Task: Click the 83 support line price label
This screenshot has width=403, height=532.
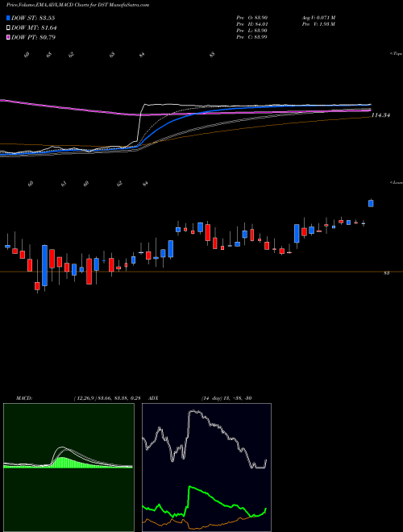Action: (x=386, y=272)
